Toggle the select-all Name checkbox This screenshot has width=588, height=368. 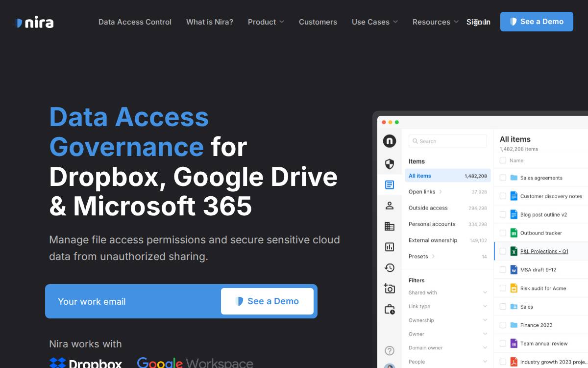tap(503, 160)
